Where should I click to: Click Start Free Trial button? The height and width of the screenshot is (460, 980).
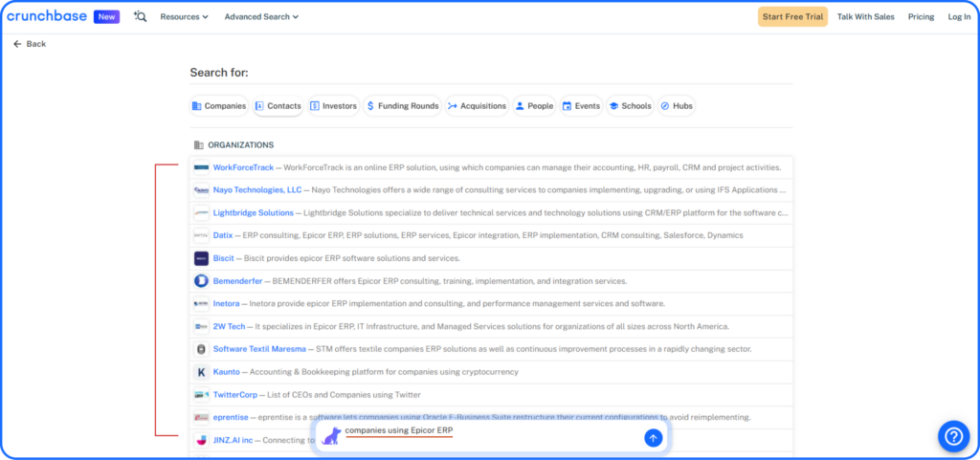click(792, 17)
